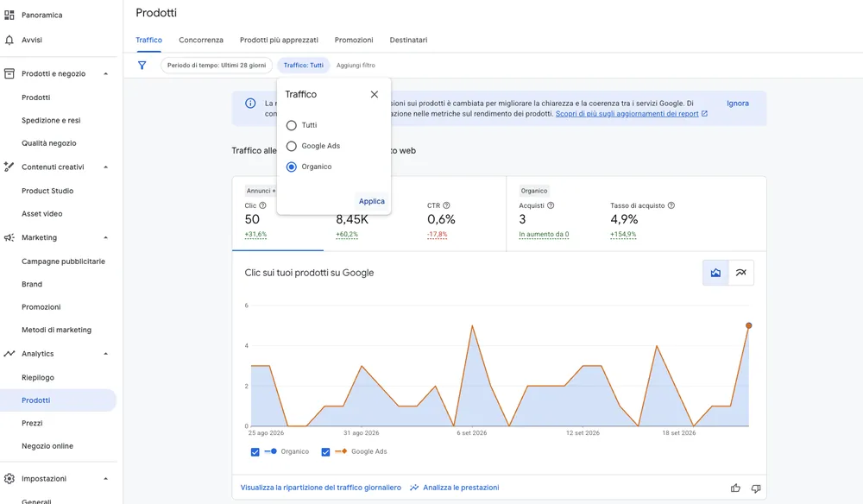Collapse the Analytics section
The height and width of the screenshot is (504, 863).
point(105,354)
